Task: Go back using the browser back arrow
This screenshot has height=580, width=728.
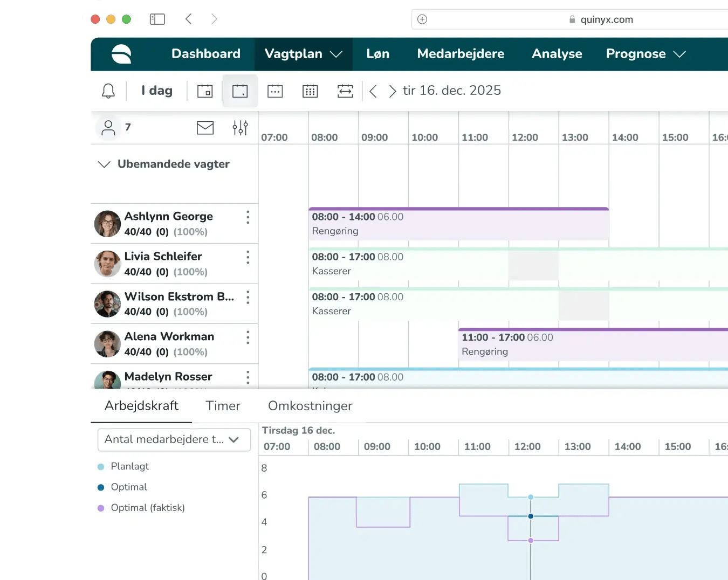Action: [189, 19]
